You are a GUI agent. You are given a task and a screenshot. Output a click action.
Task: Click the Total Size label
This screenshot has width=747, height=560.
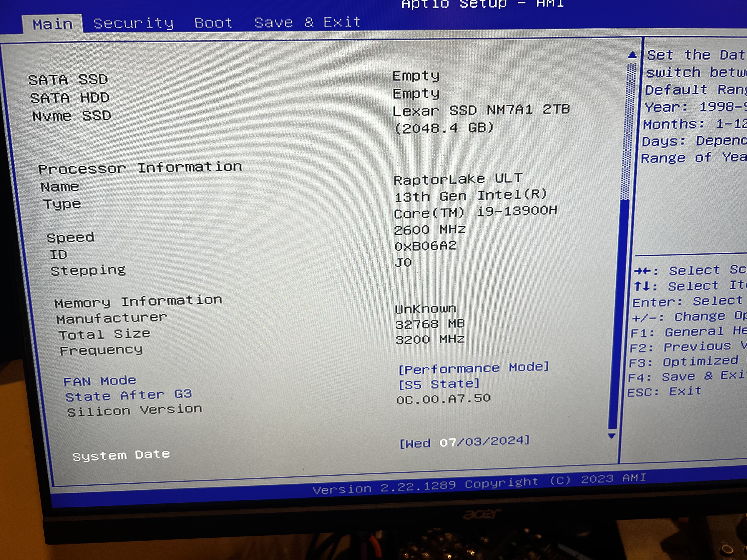tap(104, 334)
